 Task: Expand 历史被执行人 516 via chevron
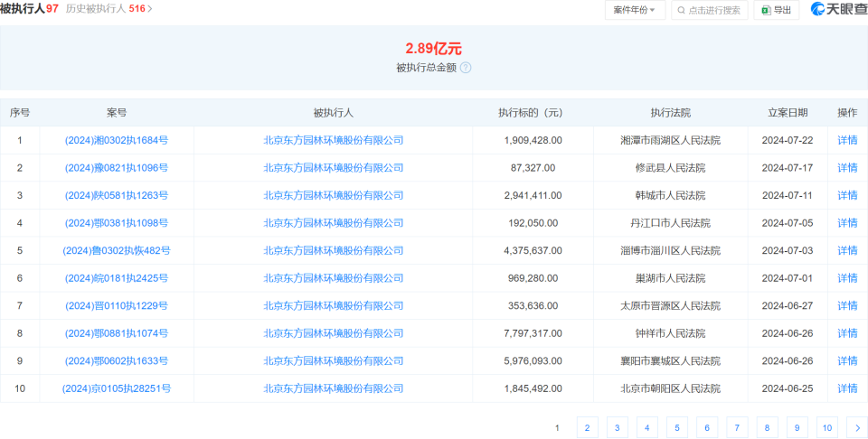tap(150, 9)
